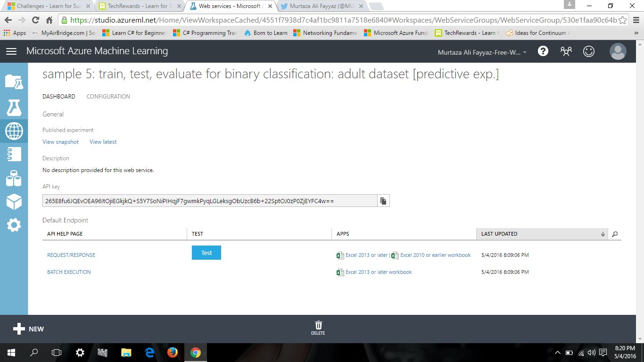Open Datasets cylinders icon in the sidebar
Viewport: 644px width, 362px height.
(14, 178)
